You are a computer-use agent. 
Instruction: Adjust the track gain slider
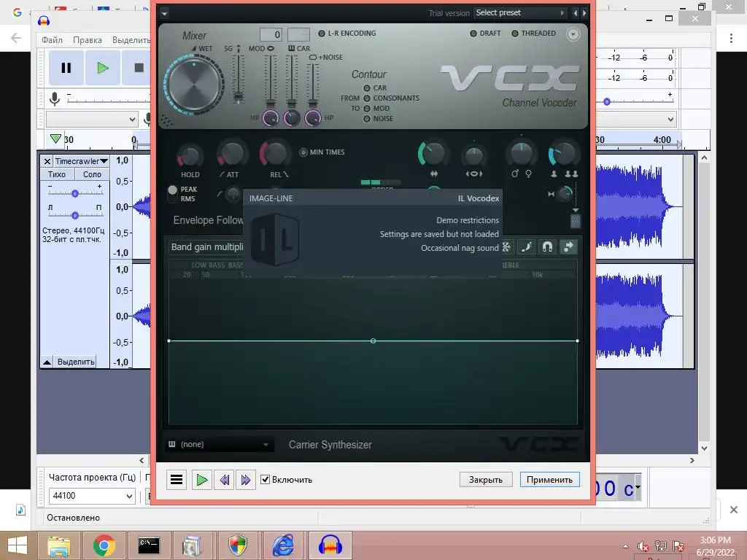pos(75,192)
